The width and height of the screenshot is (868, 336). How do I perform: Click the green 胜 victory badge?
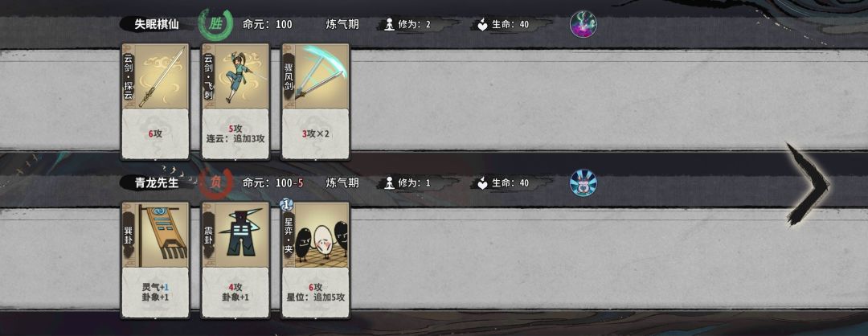215,24
